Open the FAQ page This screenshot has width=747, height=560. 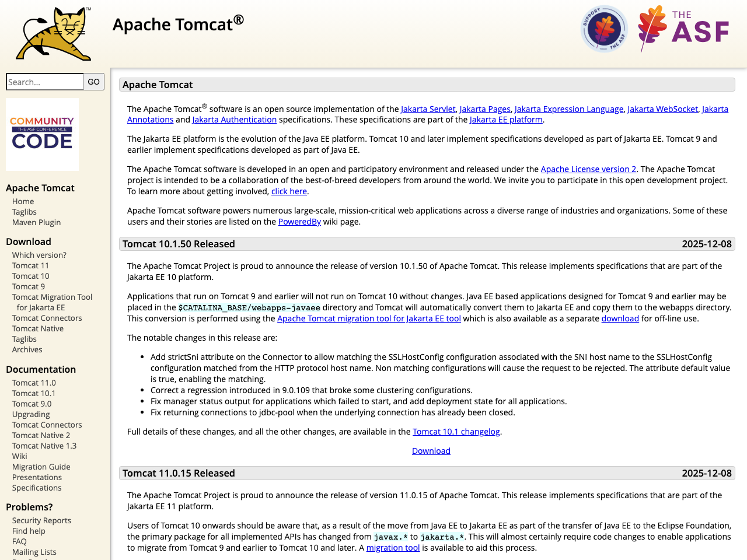[x=19, y=541]
